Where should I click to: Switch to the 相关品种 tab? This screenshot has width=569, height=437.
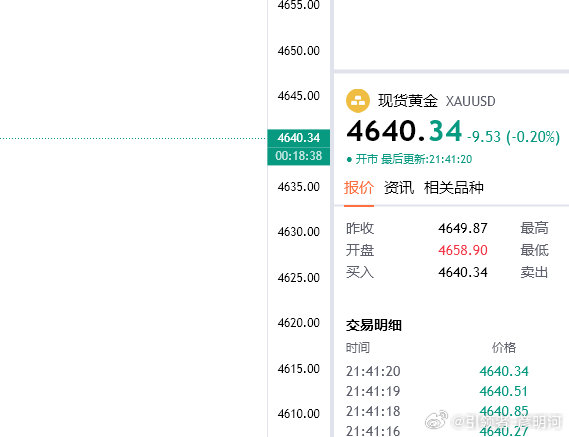[454, 188]
